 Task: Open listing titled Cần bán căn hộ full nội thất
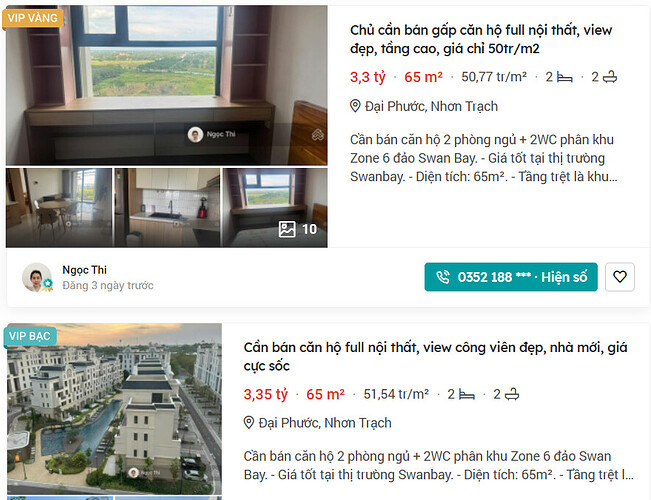click(x=435, y=356)
